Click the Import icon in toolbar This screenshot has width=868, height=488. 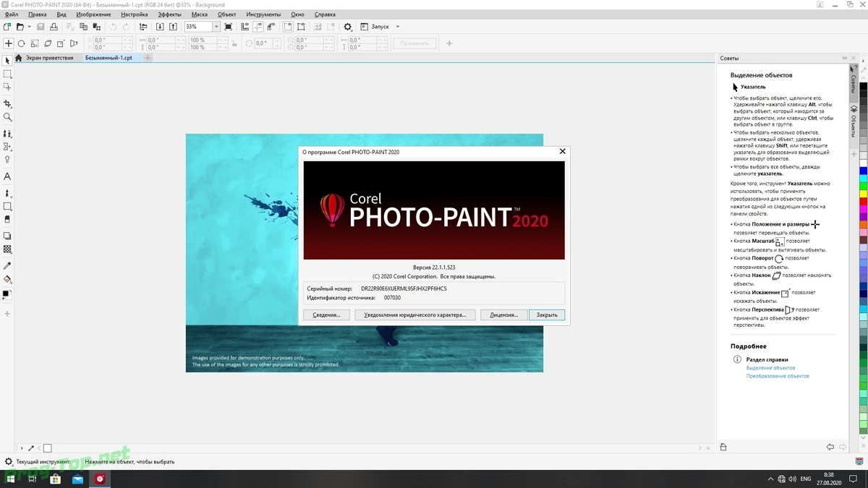click(x=160, y=27)
